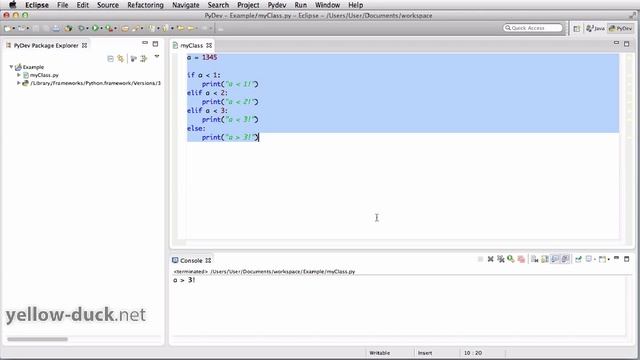Maximize the Console panel
This screenshot has width=640, height=360.
click(627, 259)
